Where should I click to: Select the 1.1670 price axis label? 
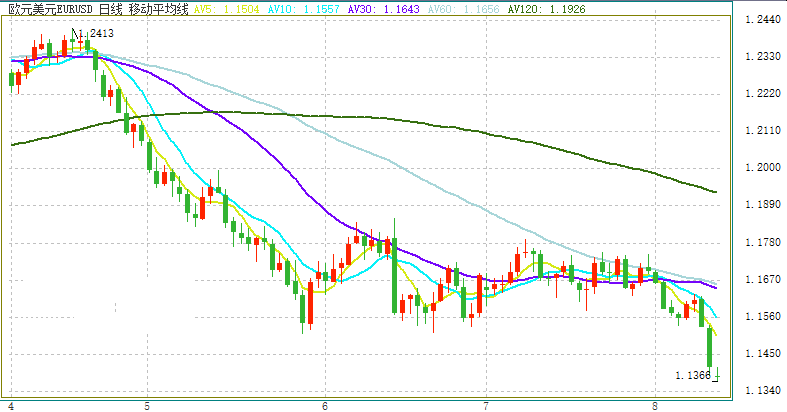click(x=758, y=279)
